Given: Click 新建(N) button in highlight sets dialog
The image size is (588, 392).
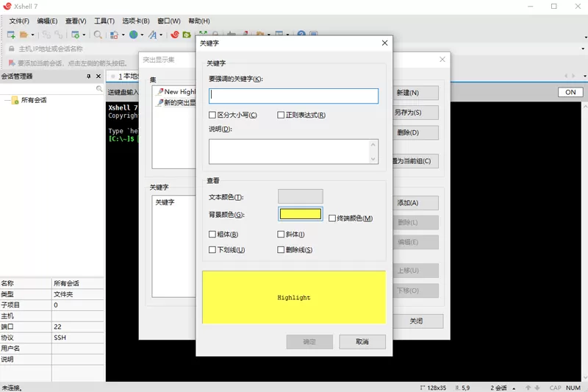Looking at the screenshot, I should [x=415, y=93].
